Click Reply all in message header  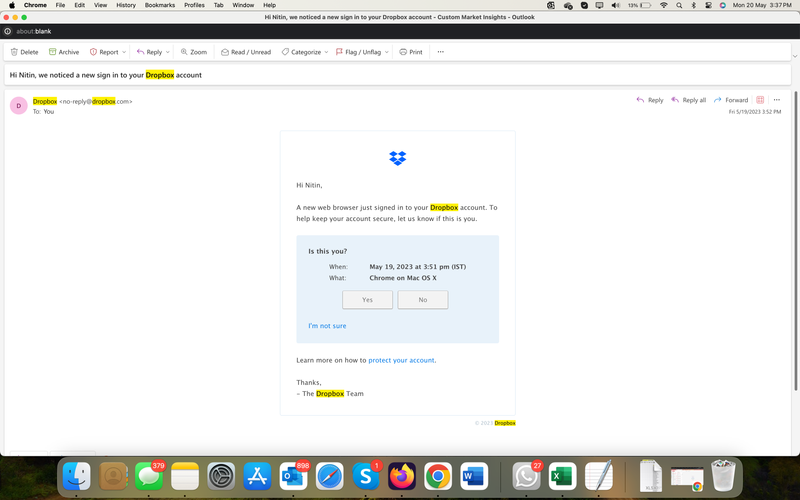[x=688, y=100]
